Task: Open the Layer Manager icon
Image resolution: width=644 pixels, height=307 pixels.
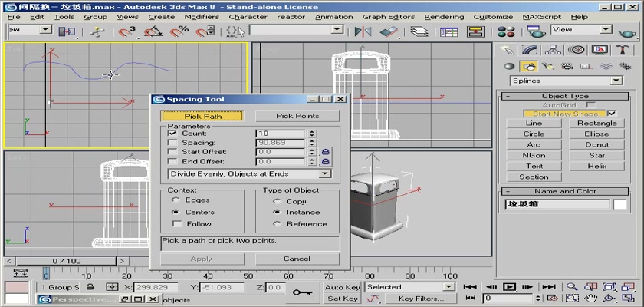Action: (419, 31)
